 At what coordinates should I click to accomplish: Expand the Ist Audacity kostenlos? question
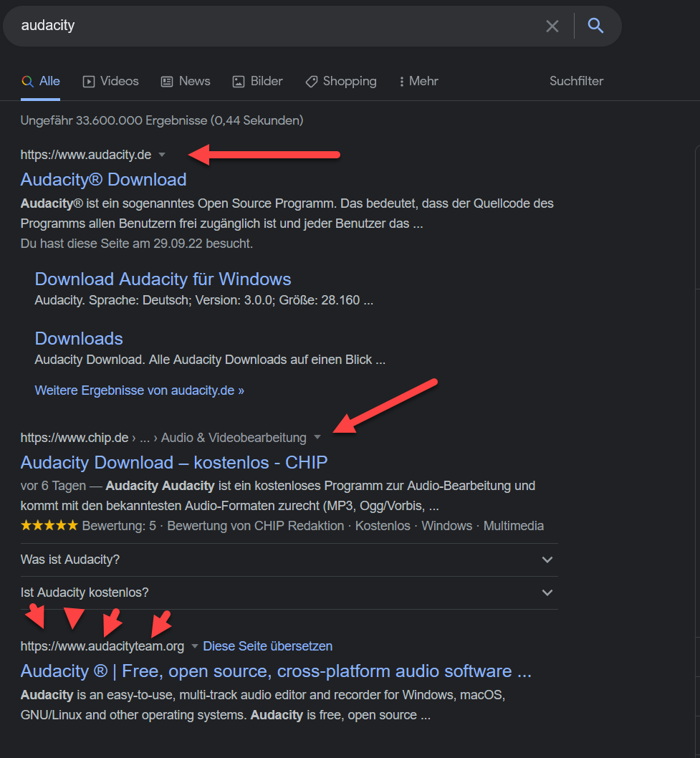289,593
